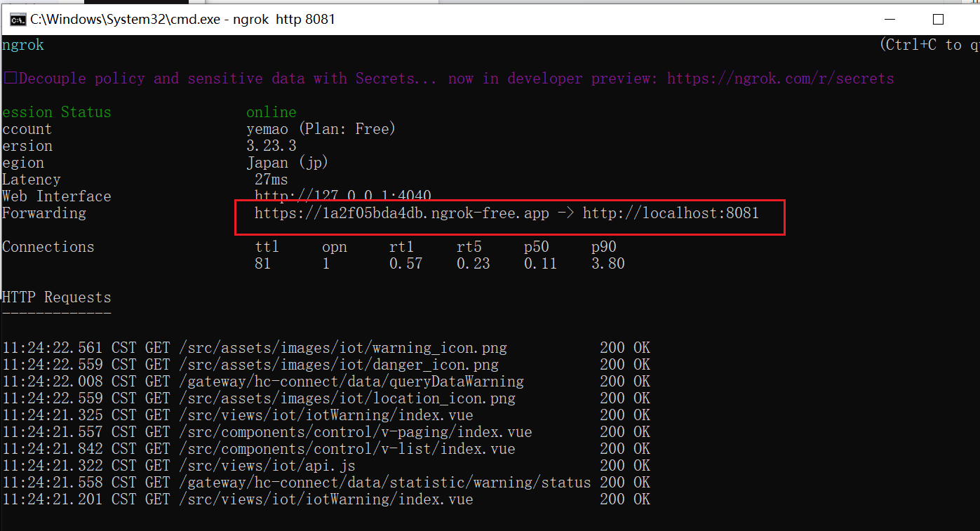Screen dimensions: 980x531
Task: Select the location_icon.png request row
Action: pos(326,398)
